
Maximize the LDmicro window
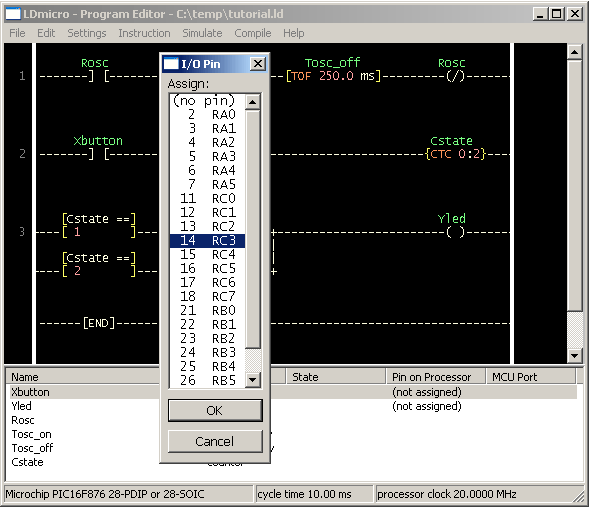pos(557,14)
